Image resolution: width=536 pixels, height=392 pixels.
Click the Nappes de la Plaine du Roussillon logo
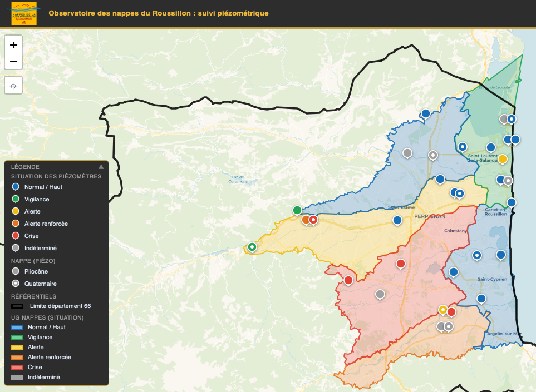click(x=24, y=13)
